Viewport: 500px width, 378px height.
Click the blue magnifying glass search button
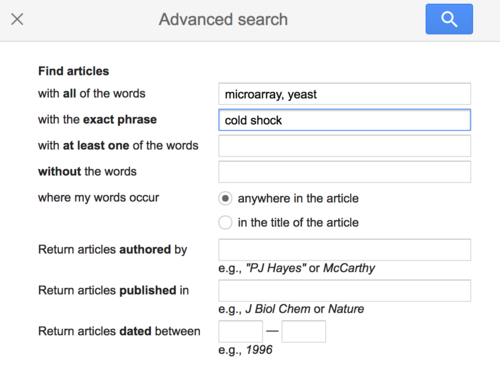pyautogui.click(x=449, y=19)
